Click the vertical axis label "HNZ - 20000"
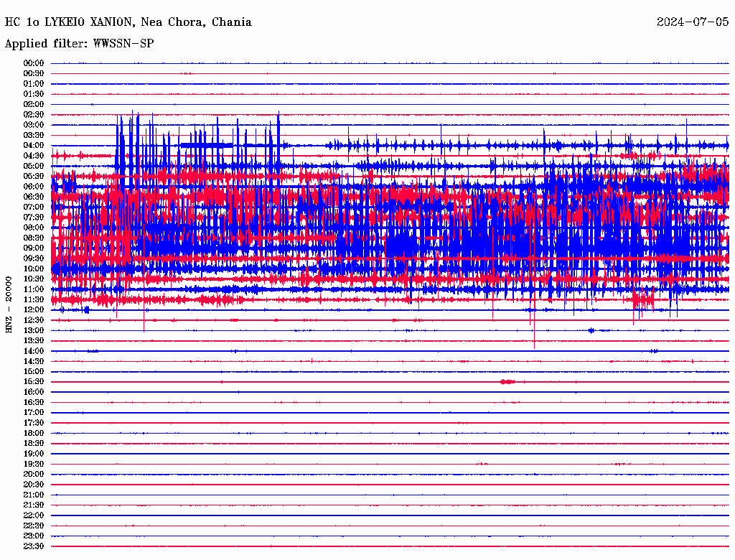This screenshot has height=560, width=735. click(9, 304)
